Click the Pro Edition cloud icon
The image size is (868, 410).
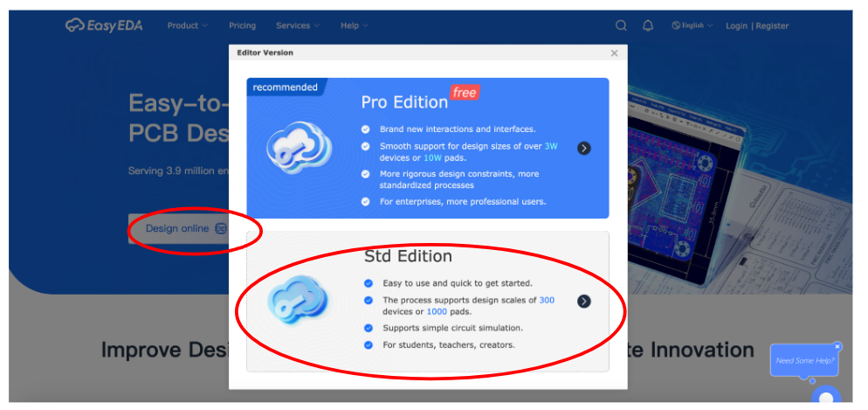[x=299, y=147]
